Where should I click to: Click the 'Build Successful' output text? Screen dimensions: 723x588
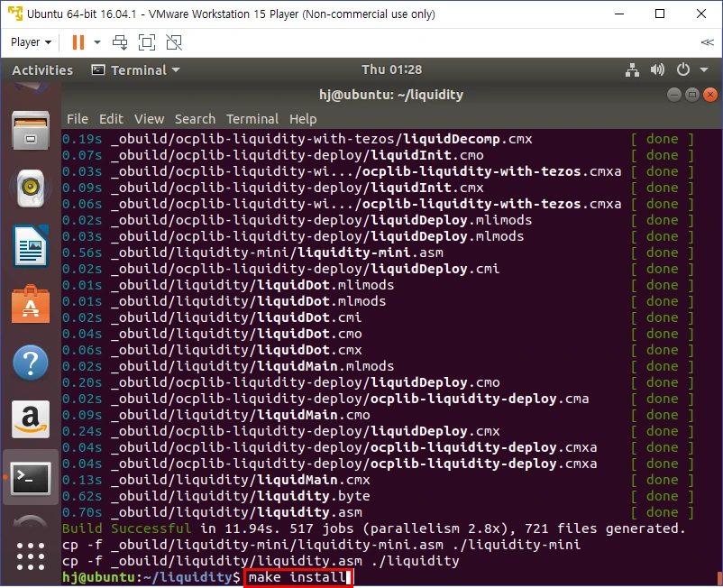[x=126, y=528]
